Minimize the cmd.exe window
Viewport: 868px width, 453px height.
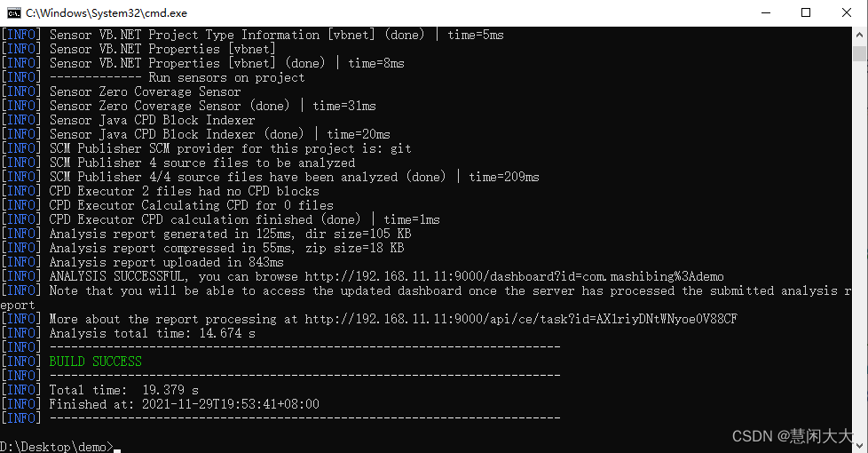(x=765, y=12)
